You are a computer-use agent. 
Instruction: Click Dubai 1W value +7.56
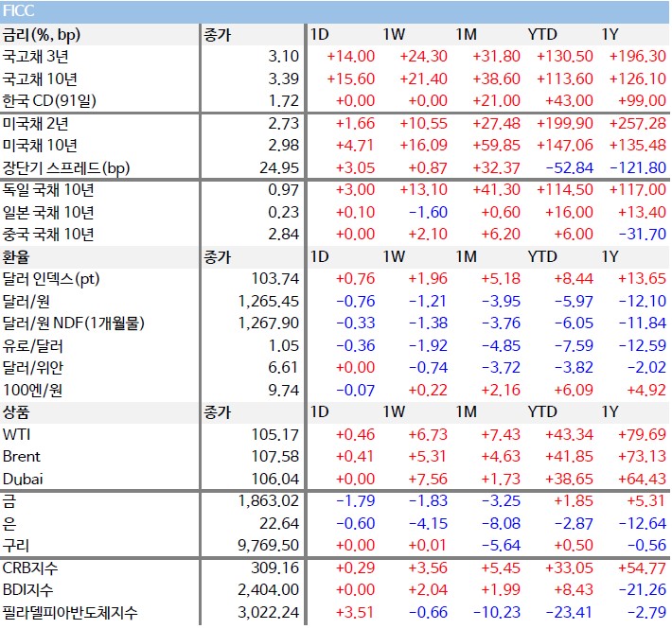coord(427,479)
